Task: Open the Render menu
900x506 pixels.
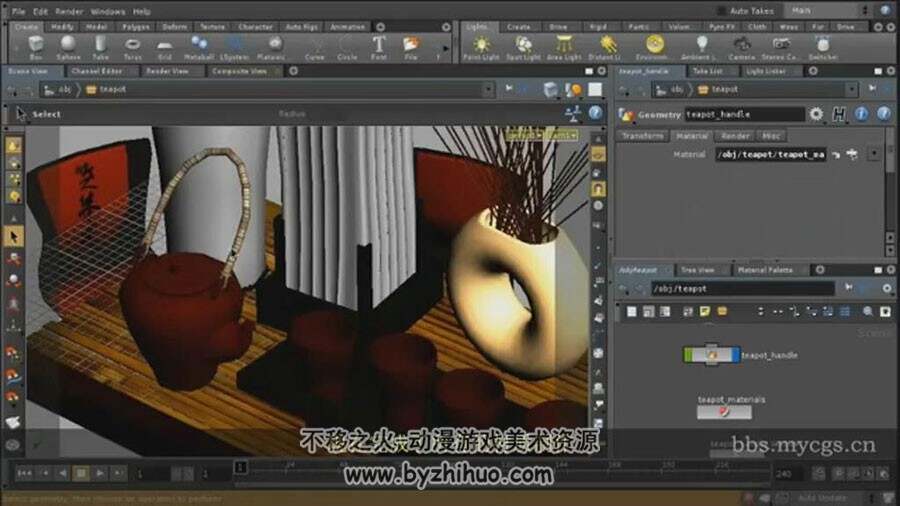Action: (x=69, y=11)
